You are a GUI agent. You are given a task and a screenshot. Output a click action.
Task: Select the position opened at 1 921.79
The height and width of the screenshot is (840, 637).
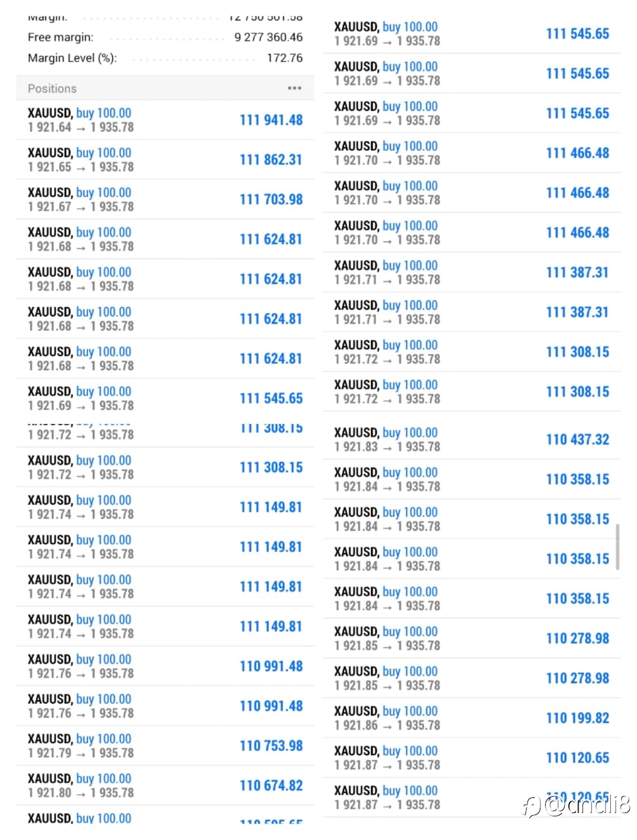click(x=165, y=745)
